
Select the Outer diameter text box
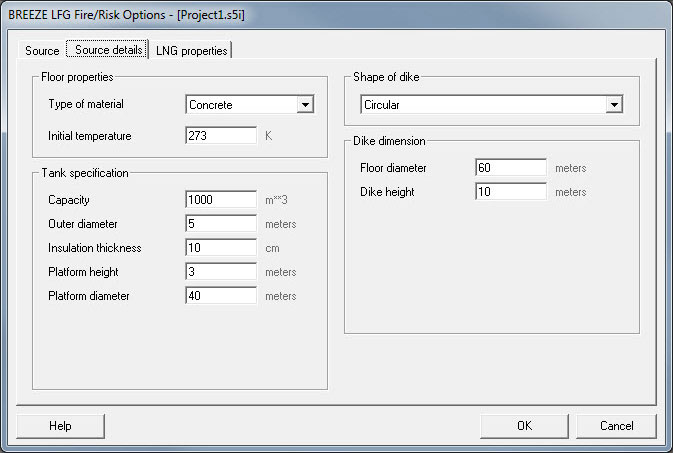point(221,224)
